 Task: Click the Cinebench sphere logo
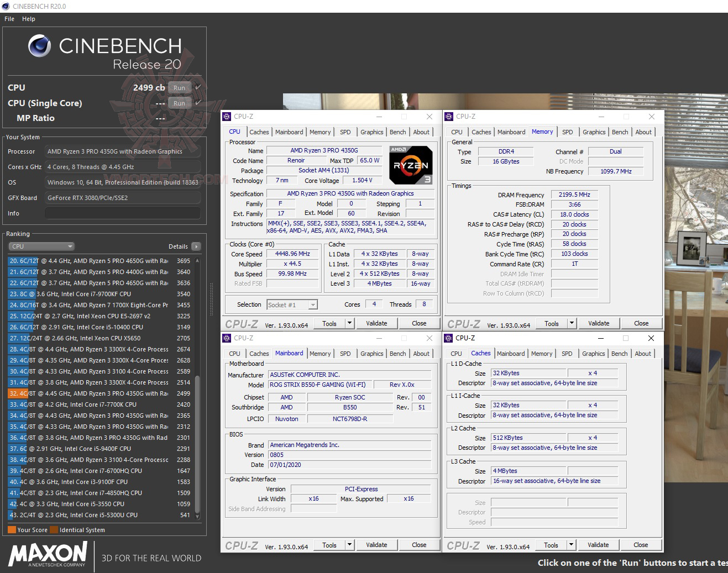pos(39,46)
